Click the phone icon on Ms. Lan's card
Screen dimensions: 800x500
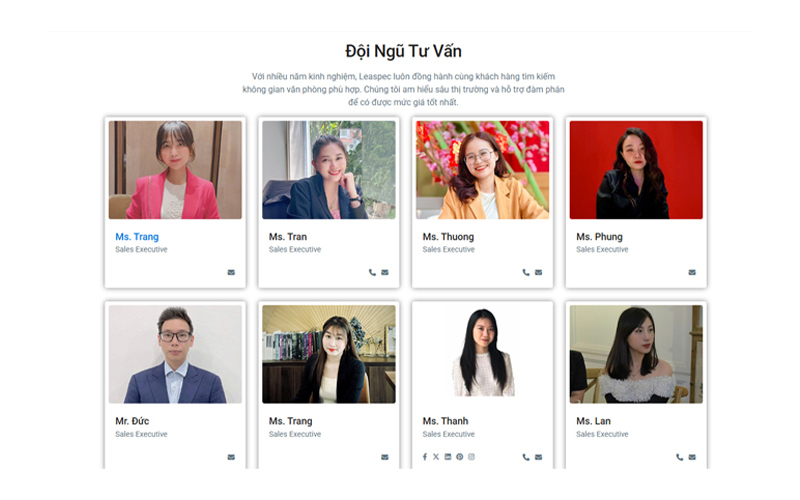tap(680, 457)
